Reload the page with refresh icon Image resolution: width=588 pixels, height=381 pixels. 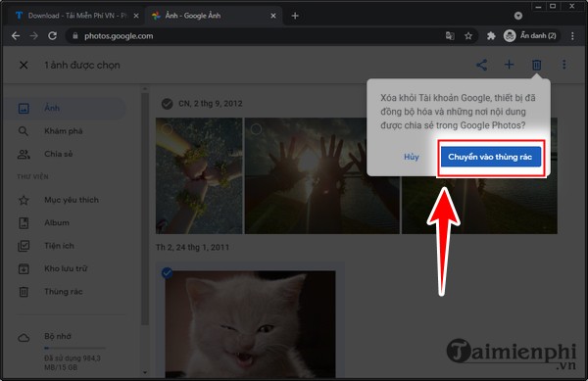tap(52, 36)
